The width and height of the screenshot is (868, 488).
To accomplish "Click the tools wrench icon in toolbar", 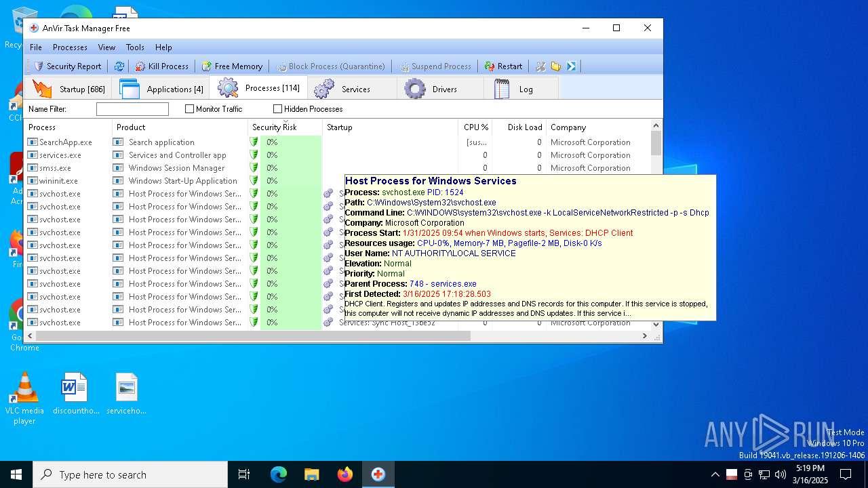I will point(540,66).
